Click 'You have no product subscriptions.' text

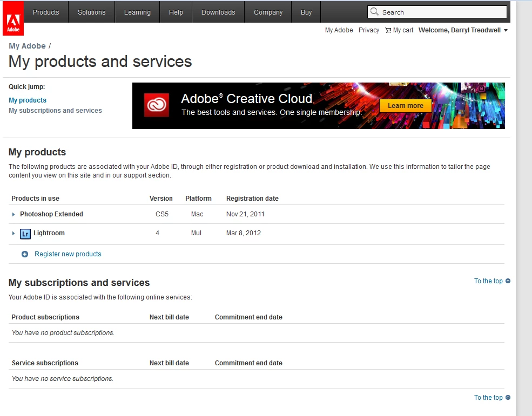(63, 333)
